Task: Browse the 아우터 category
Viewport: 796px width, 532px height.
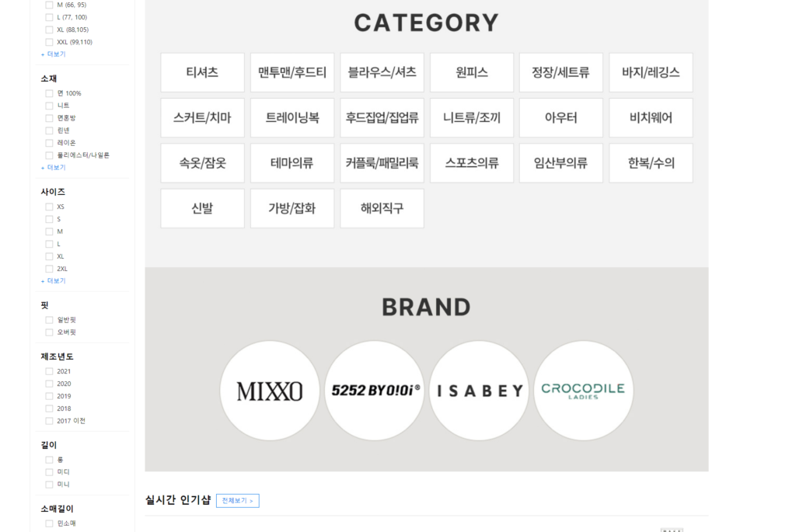Action: (x=561, y=117)
